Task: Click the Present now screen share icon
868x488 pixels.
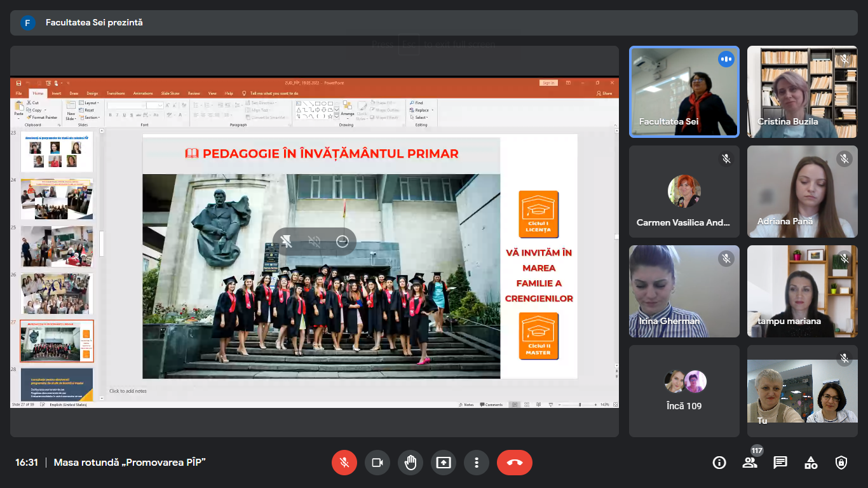Action: tap(444, 463)
